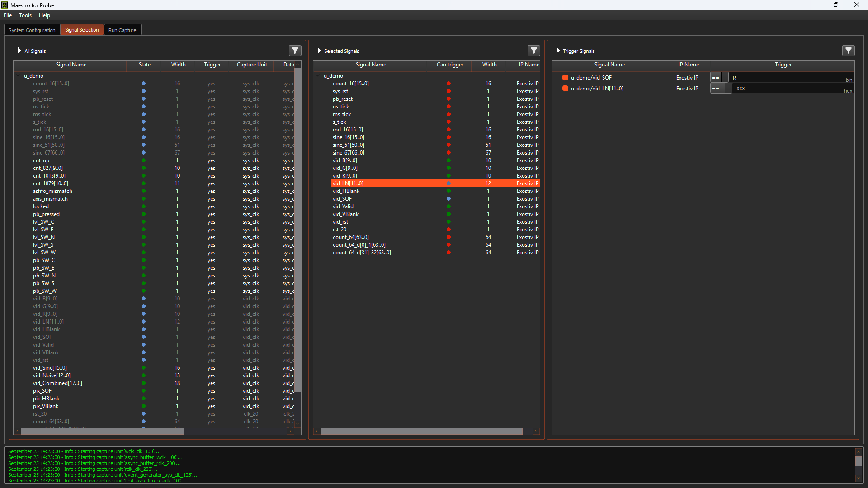Collapse the u_demo node in All Signals

[x=19, y=76]
